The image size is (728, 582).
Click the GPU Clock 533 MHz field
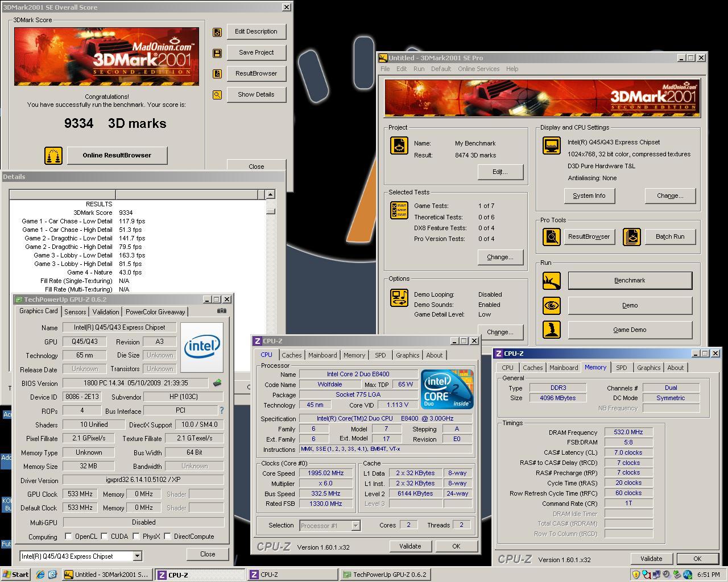(80, 494)
